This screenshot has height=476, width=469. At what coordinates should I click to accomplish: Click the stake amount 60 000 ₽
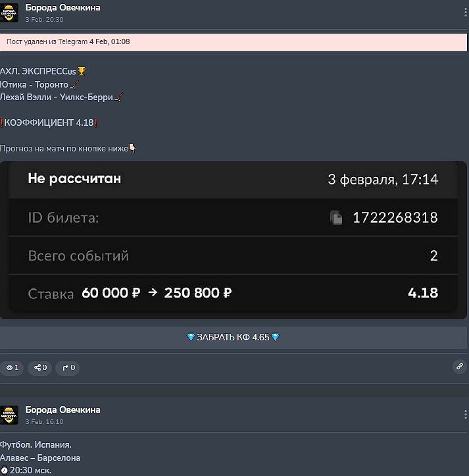(111, 293)
